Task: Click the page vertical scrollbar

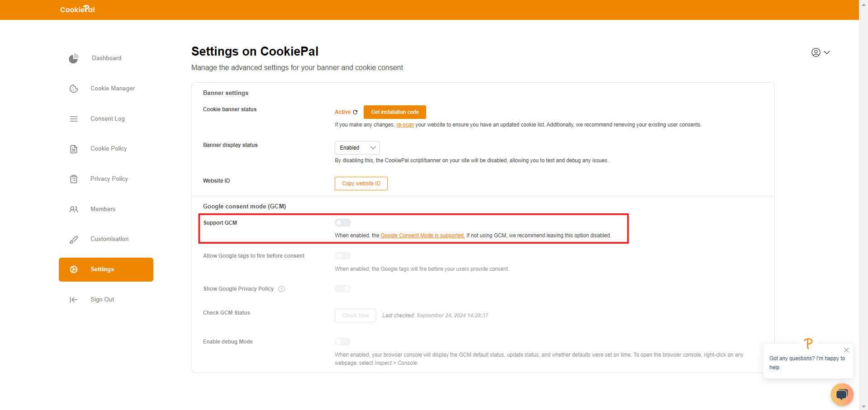Action: click(x=863, y=205)
